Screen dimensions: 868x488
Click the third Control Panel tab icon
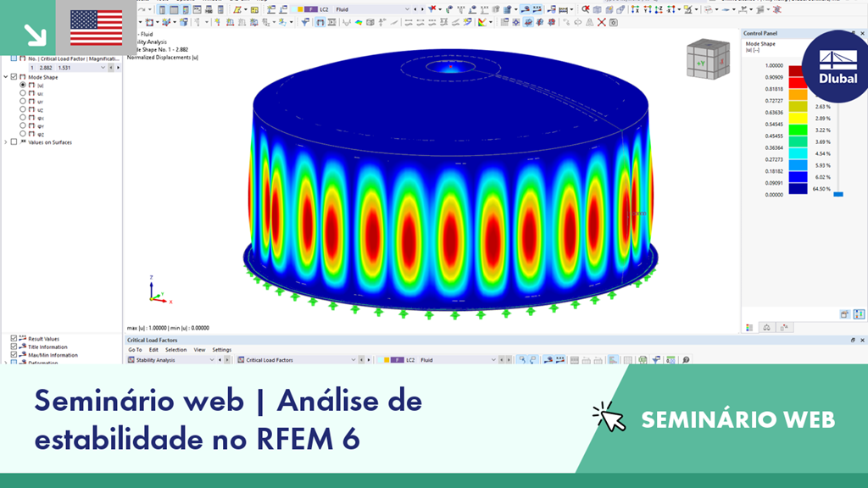coord(784,328)
